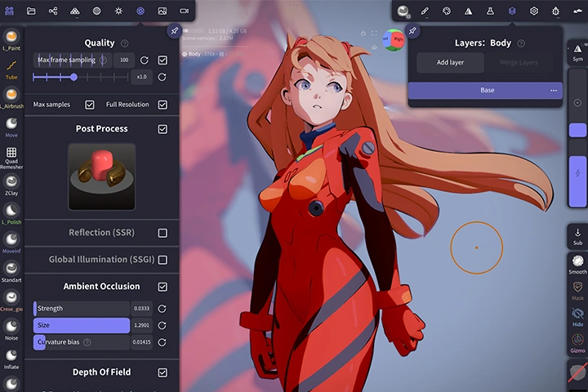Open the painting palette menu
The height and width of the screenshot is (392, 588).
446,11
